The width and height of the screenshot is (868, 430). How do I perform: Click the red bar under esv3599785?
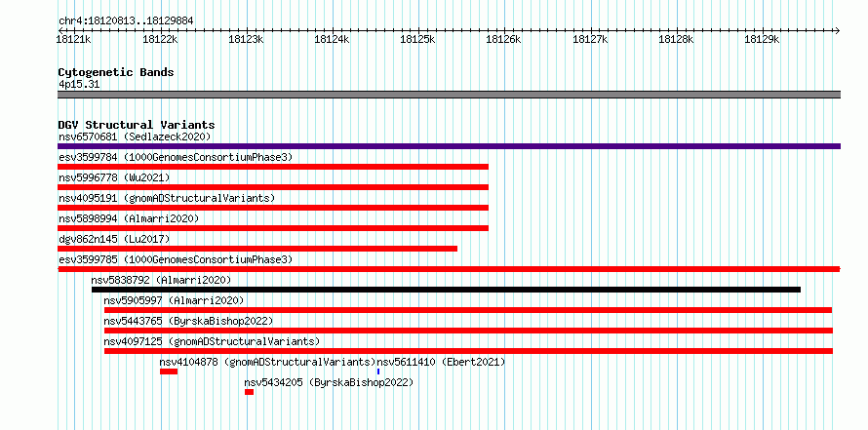click(x=449, y=269)
